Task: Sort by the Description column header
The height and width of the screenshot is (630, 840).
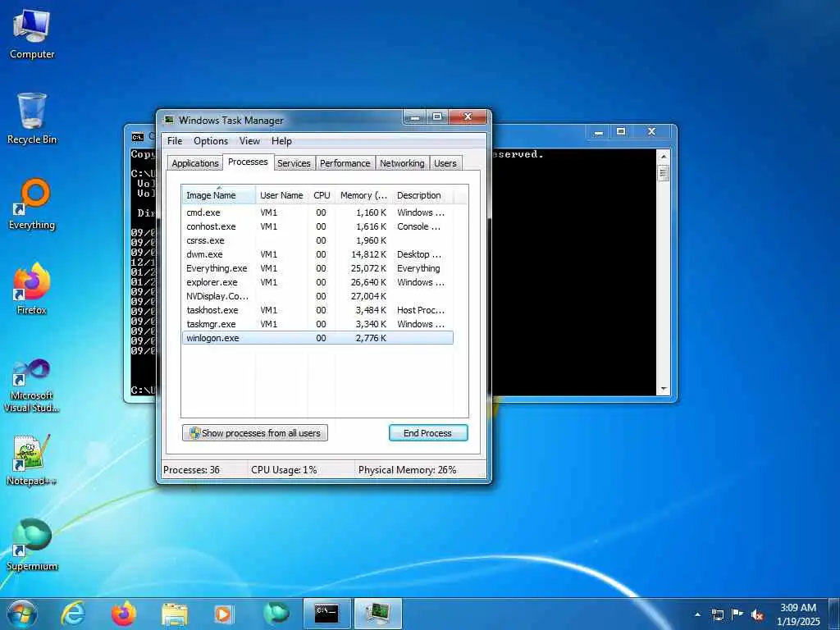Action: pos(422,195)
